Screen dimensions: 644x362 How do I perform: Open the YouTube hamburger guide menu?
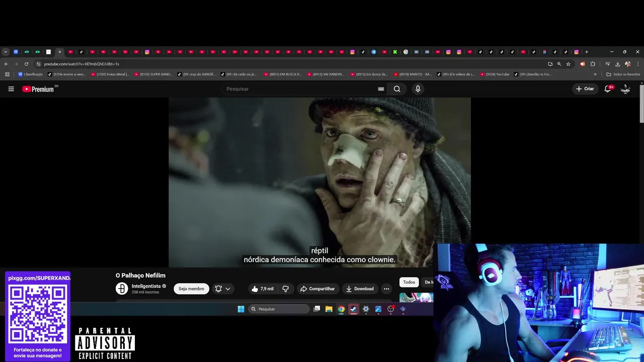[x=11, y=89]
